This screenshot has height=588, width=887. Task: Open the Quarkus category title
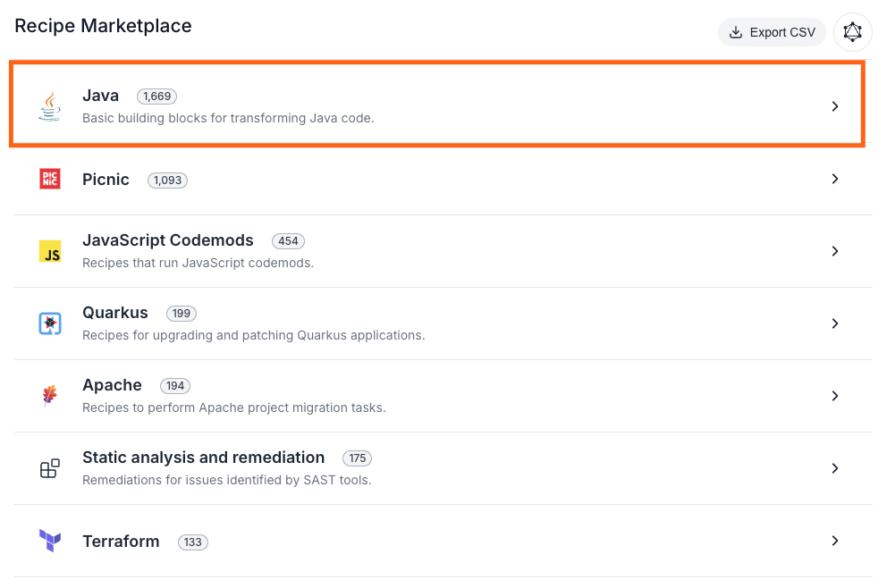[x=115, y=313]
